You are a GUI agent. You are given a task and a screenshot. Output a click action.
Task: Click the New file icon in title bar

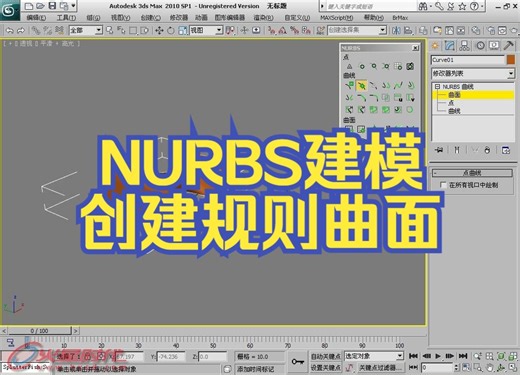tap(29, 6)
